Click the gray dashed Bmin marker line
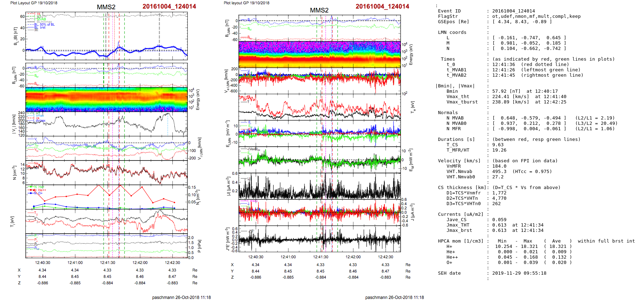Screen dimensions: 644x300 (x=159, y=36)
